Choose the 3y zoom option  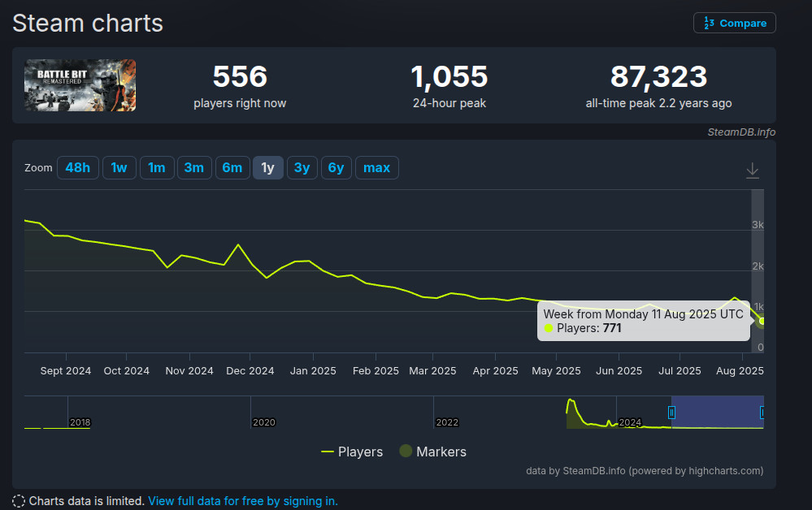click(x=302, y=167)
